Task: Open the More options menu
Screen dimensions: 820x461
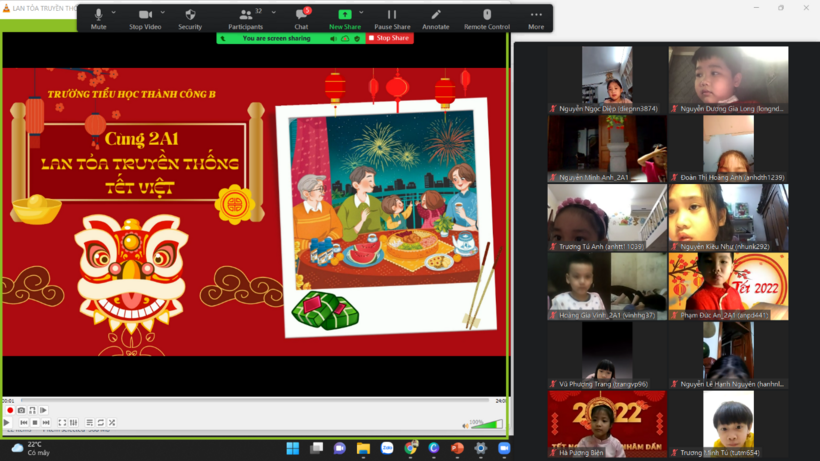Action: click(x=536, y=18)
